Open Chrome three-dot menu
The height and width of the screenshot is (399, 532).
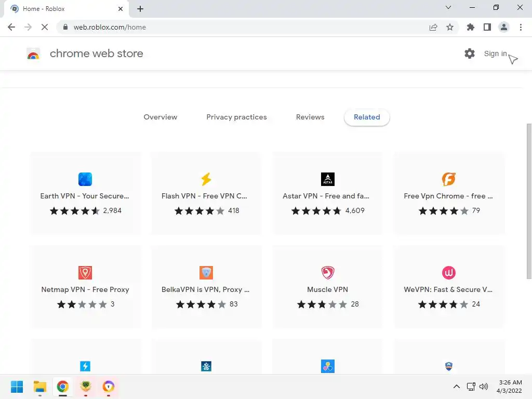tap(521, 27)
